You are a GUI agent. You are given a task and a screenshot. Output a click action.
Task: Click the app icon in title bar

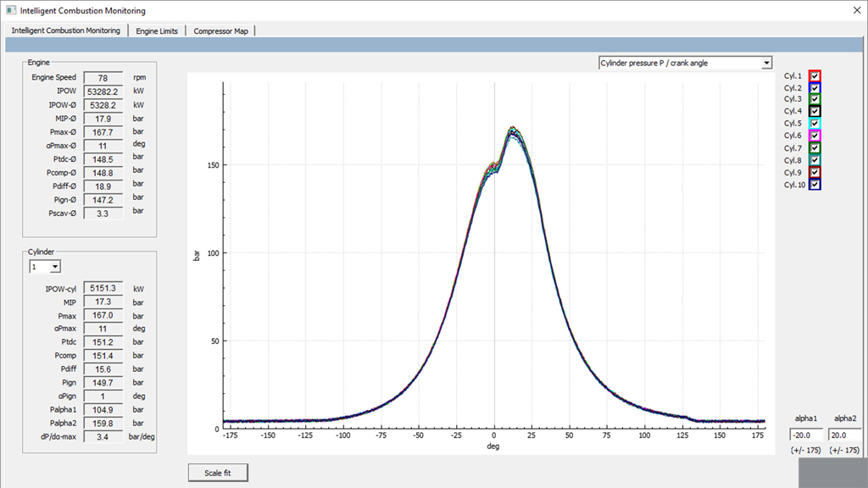11,10
